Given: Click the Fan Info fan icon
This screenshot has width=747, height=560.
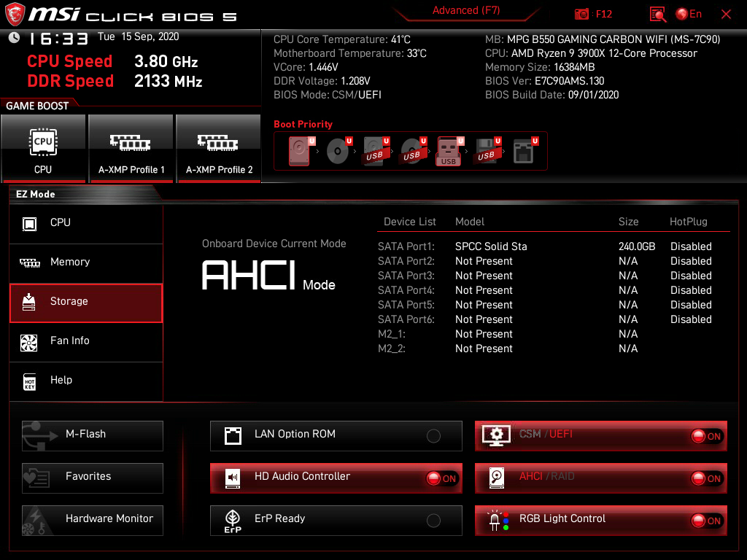Looking at the screenshot, I should pos(29,343).
